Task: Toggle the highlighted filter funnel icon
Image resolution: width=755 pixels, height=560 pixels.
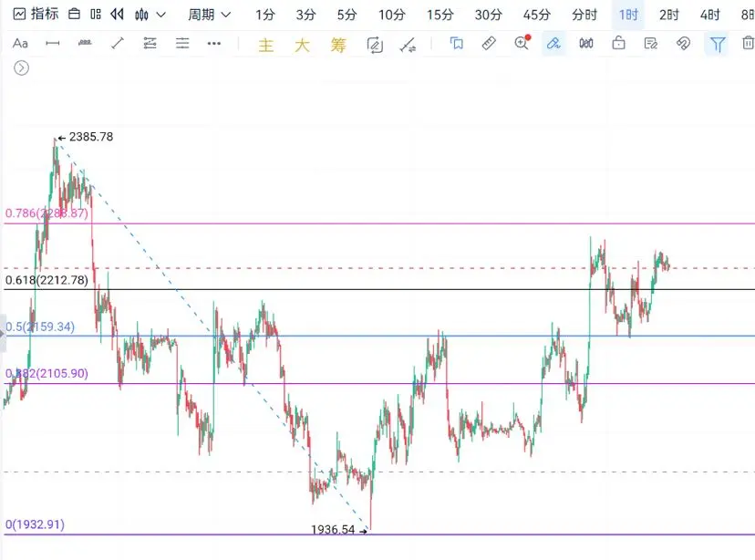Action: point(717,44)
